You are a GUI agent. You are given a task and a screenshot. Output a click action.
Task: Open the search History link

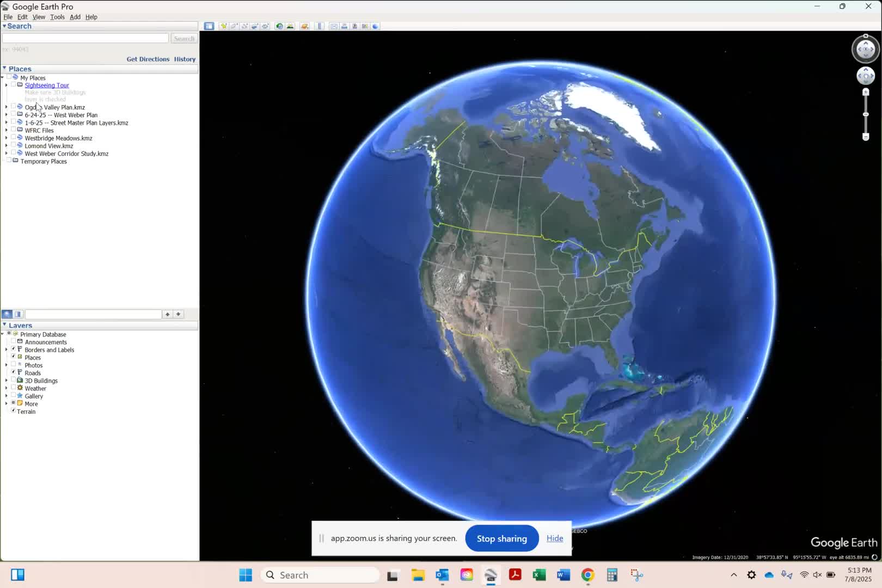185,59
